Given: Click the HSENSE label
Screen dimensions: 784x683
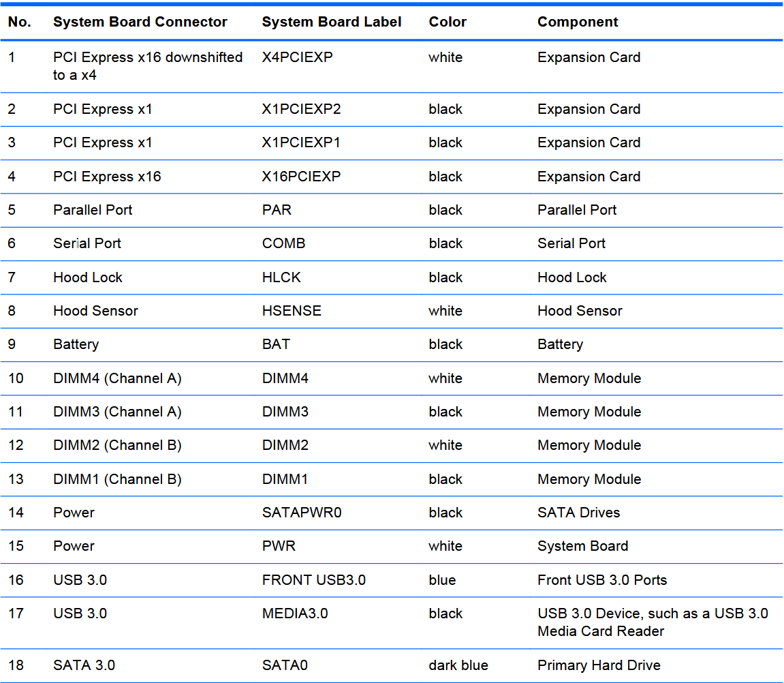Looking at the screenshot, I should (292, 312).
